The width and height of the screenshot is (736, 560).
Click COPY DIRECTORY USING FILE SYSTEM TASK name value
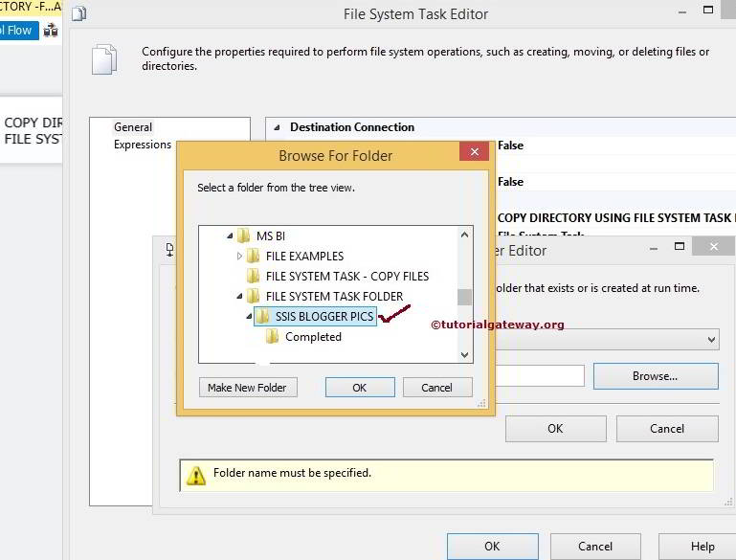tap(616, 218)
